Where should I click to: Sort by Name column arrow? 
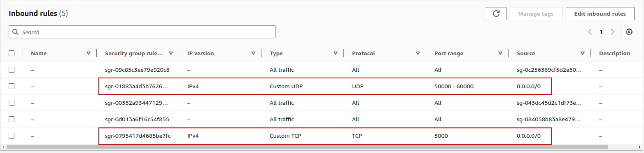pyautogui.click(x=89, y=53)
